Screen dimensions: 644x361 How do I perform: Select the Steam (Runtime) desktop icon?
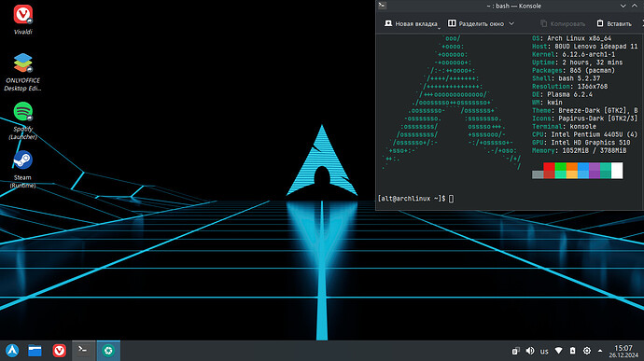(23, 169)
